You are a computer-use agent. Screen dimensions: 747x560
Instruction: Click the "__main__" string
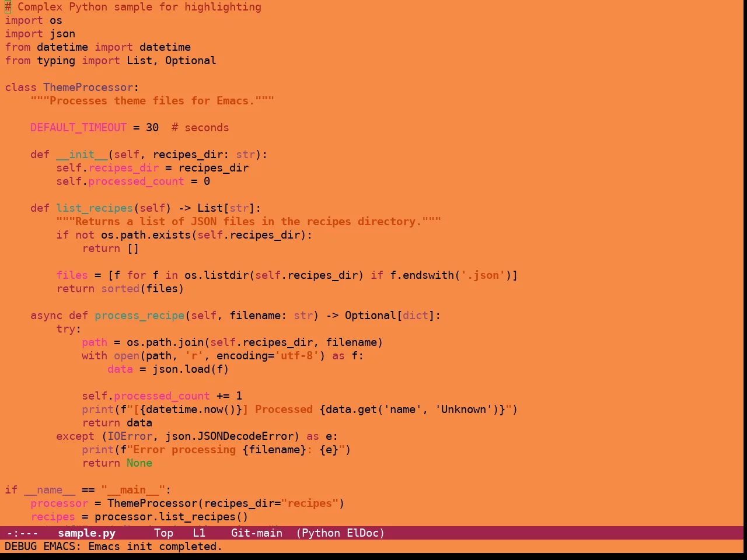[133, 490]
